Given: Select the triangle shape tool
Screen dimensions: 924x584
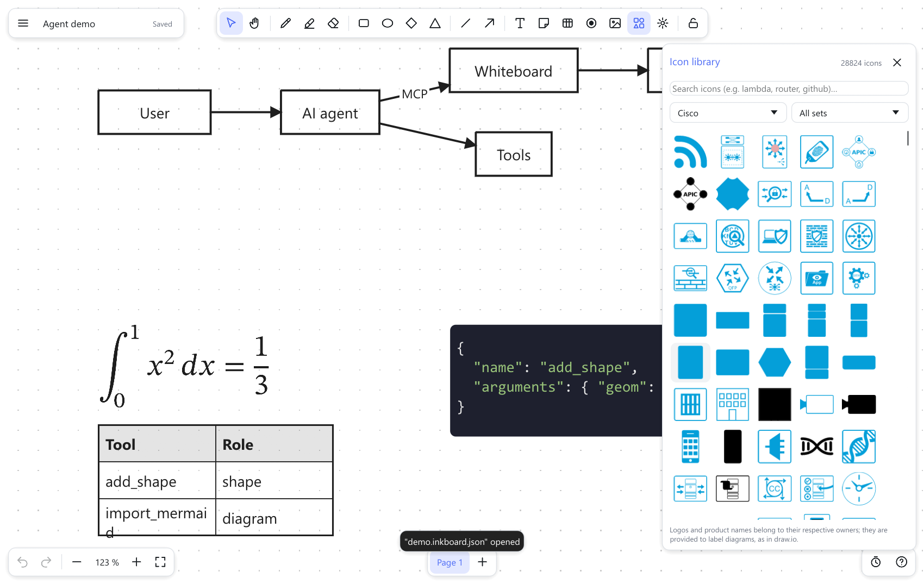Looking at the screenshot, I should click(x=435, y=23).
